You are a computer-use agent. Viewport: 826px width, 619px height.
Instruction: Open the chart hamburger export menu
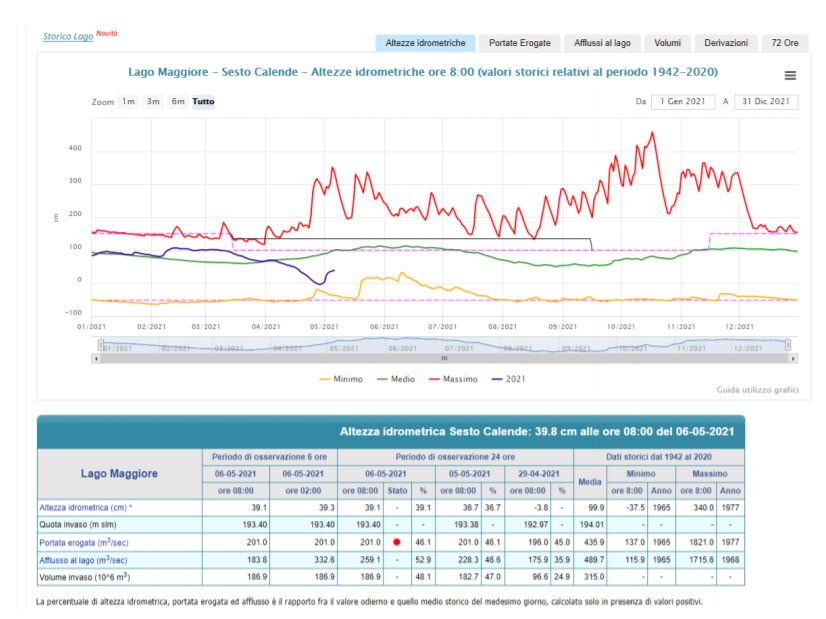790,76
